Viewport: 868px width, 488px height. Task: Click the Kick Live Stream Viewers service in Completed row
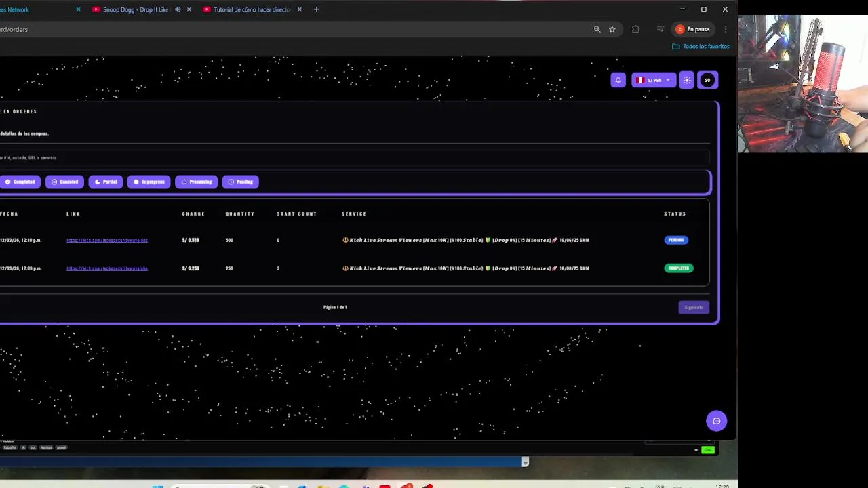tap(466, 268)
